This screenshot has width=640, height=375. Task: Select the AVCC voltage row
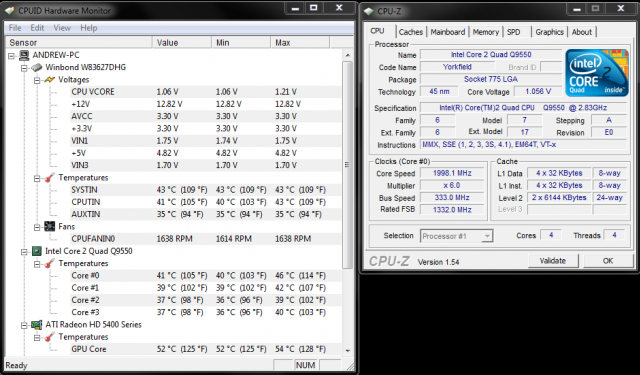205,116
